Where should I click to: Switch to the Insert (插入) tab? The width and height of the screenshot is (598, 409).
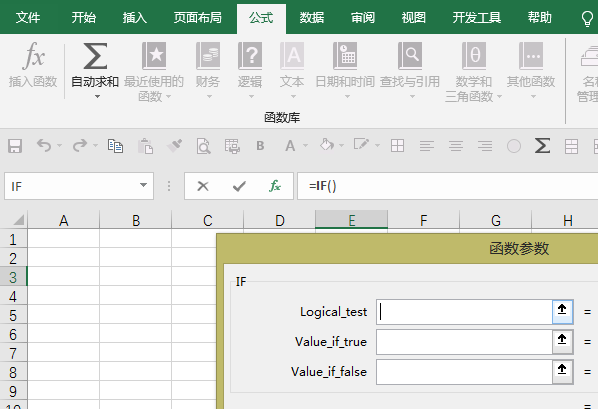pos(135,18)
